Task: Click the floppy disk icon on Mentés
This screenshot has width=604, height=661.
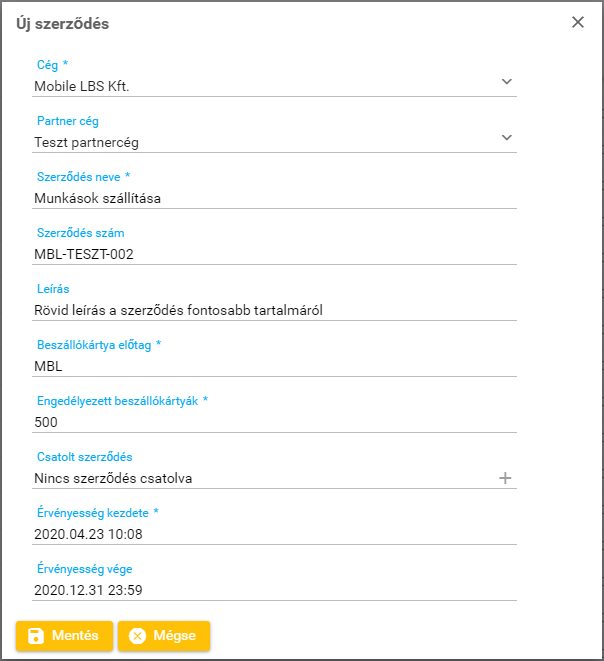Action: (36, 636)
